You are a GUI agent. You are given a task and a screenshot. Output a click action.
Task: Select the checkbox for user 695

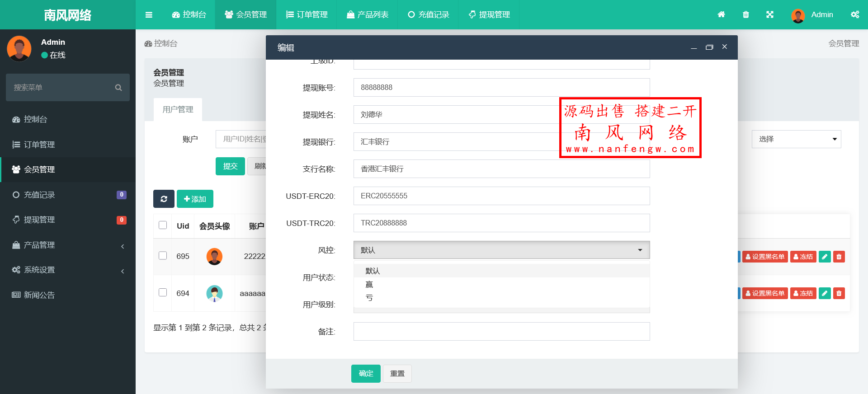click(x=163, y=256)
